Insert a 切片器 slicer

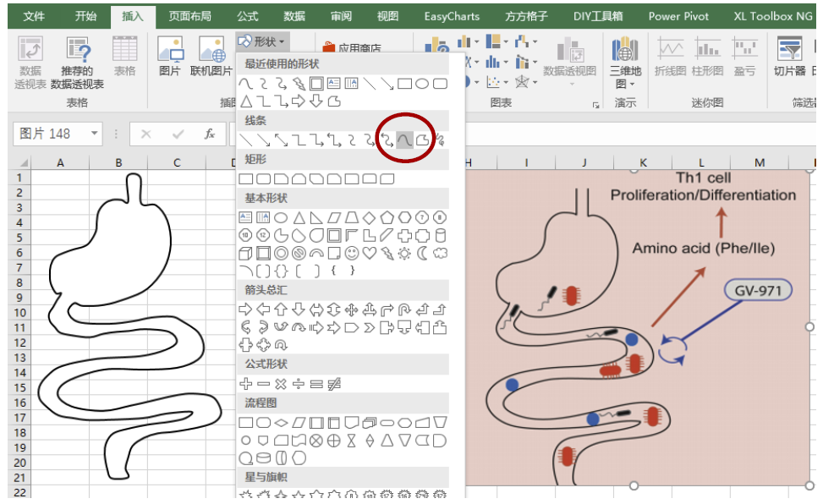(x=789, y=56)
